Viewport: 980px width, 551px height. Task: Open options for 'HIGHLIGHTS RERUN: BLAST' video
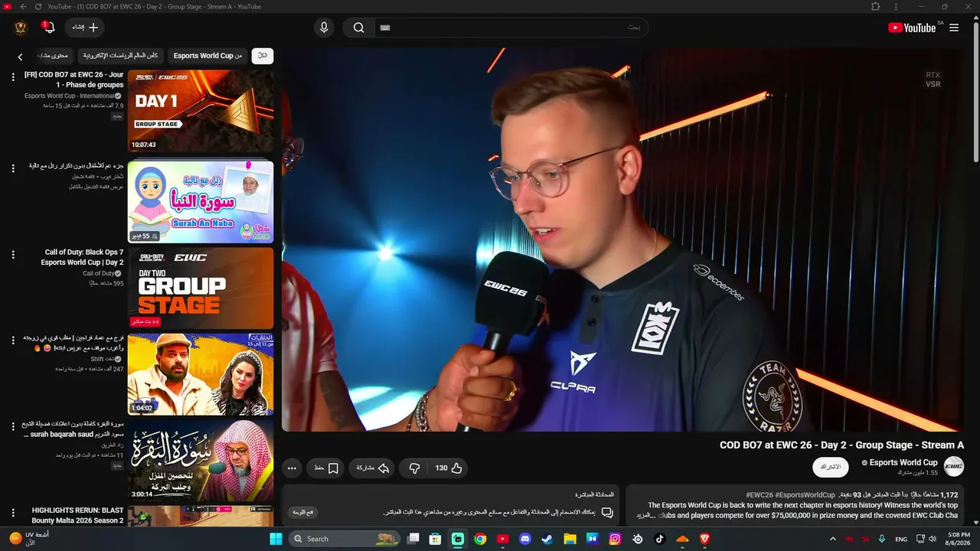[x=13, y=513]
